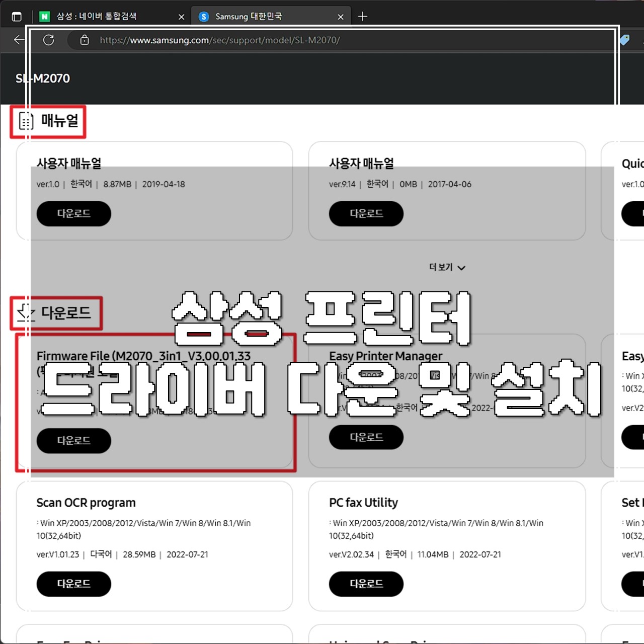The width and height of the screenshot is (644, 644).
Task: Click the 28.59MB file size text
Action: pyautogui.click(x=139, y=554)
